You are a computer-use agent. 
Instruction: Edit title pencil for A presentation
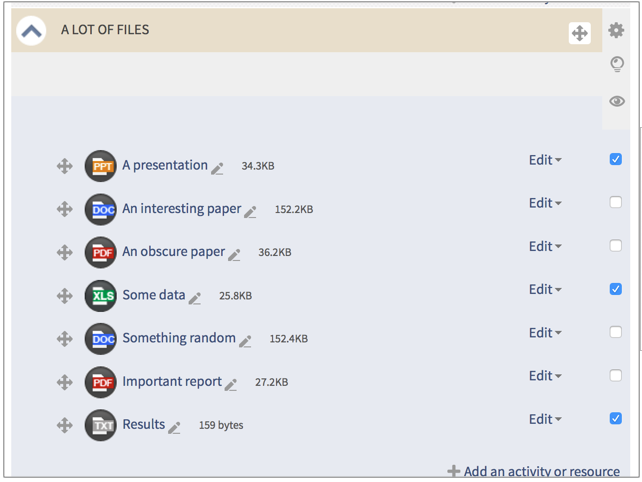[x=217, y=169]
